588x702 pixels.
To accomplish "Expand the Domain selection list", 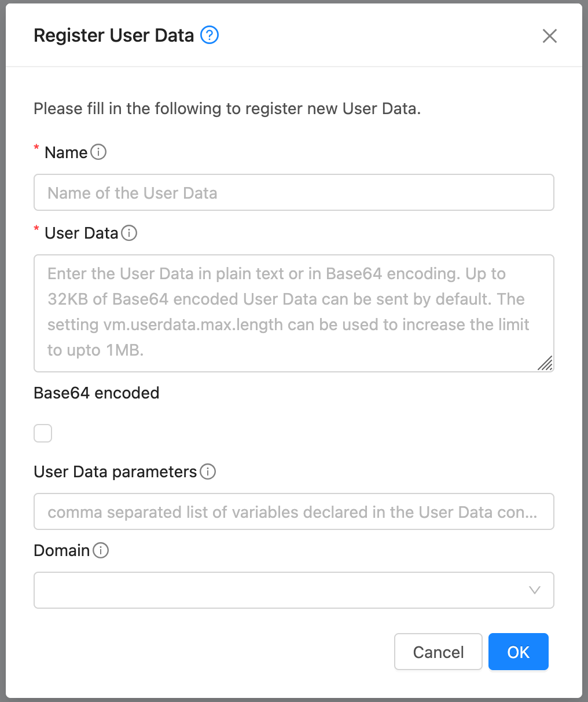I will [x=294, y=590].
